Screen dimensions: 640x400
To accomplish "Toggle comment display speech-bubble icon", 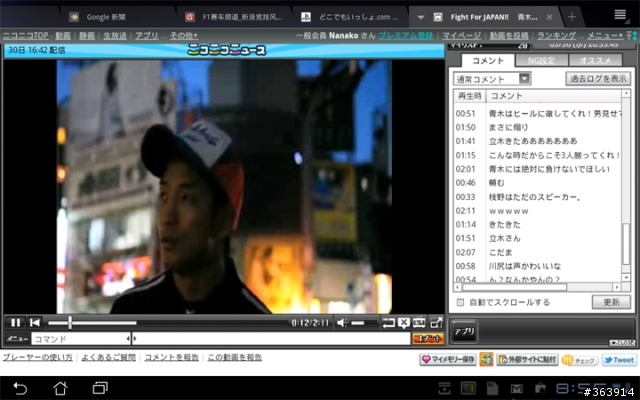I will 404,323.
